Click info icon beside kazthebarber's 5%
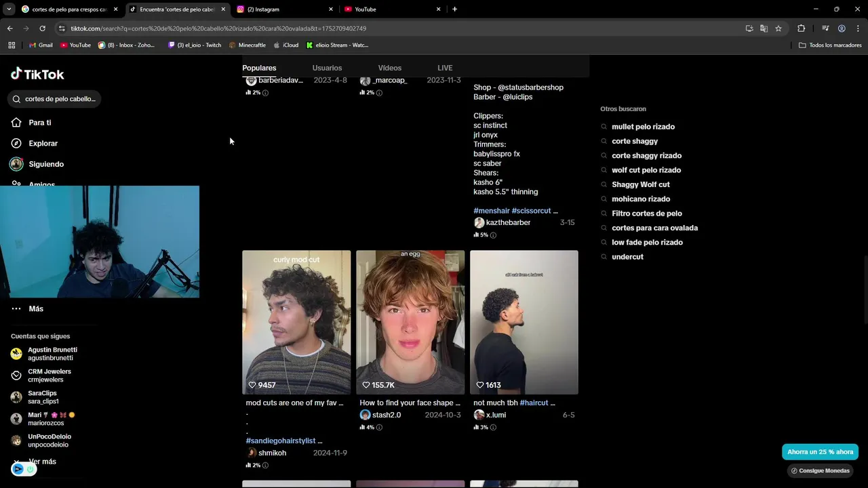The image size is (868, 488). click(x=493, y=235)
